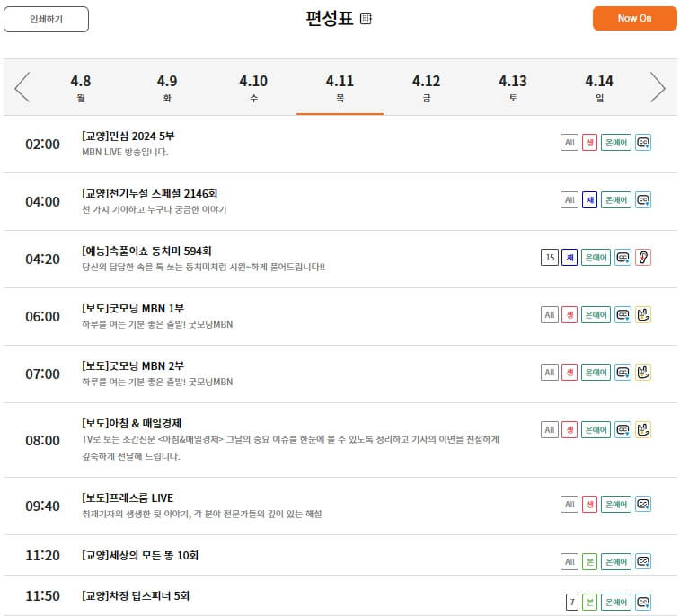
Task: Click ear audio-description icon for 동치미
Action: click(643, 258)
